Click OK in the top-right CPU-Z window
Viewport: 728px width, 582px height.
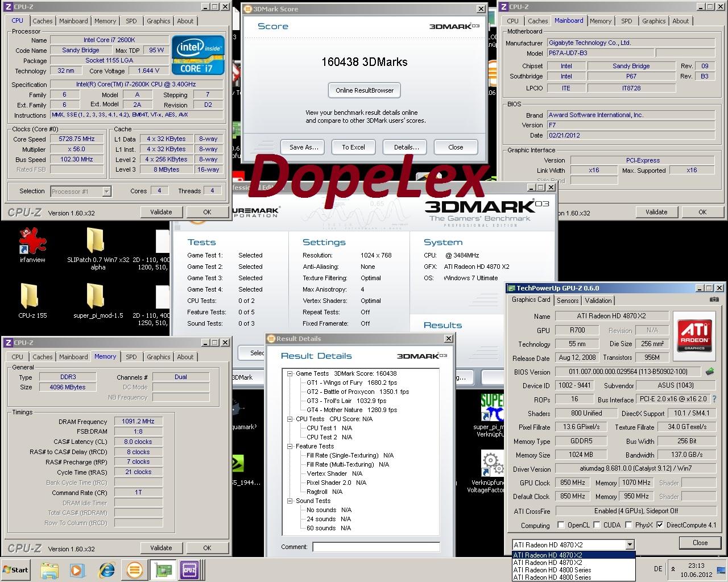click(702, 212)
